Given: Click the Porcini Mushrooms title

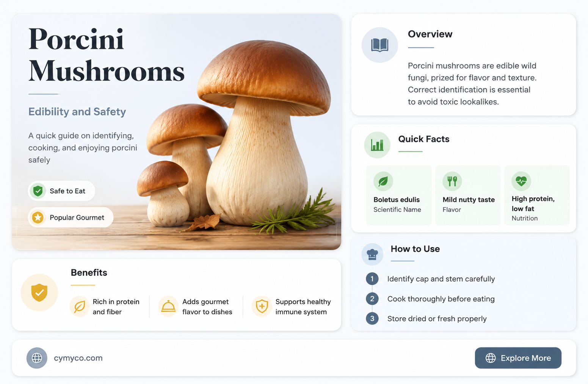Looking at the screenshot, I should click(x=106, y=55).
